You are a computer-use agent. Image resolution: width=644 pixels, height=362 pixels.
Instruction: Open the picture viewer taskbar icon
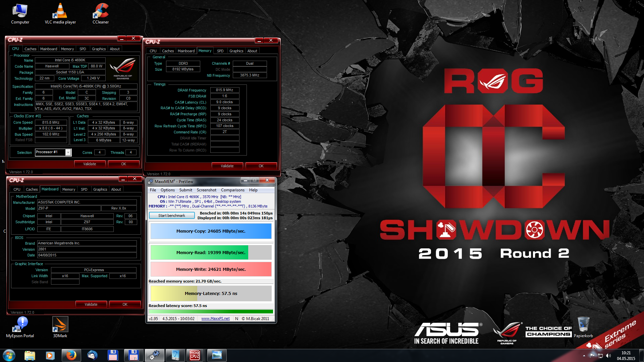click(x=217, y=355)
